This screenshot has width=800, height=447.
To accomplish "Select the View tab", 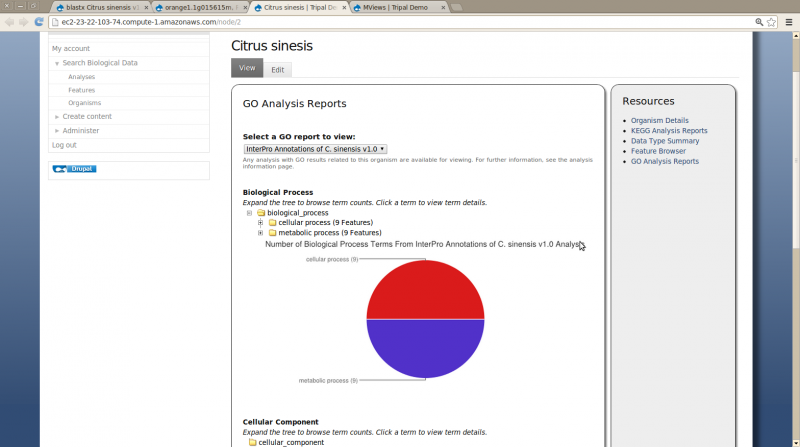I will pyautogui.click(x=247, y=68).
